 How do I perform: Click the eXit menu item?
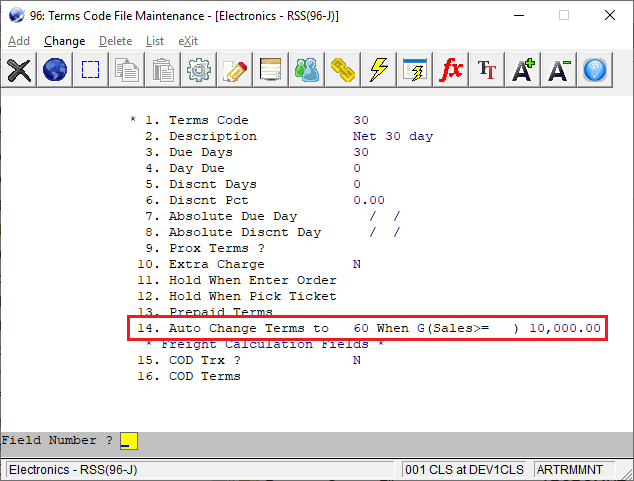coord(188,41)
